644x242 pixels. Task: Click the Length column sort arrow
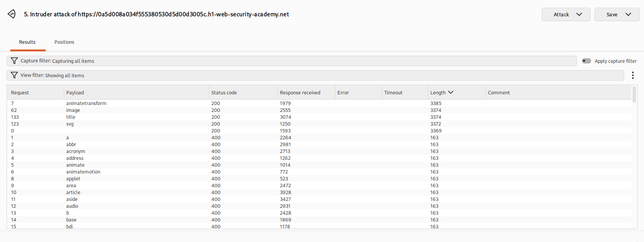pyautogui.click(x=451, y=92)
